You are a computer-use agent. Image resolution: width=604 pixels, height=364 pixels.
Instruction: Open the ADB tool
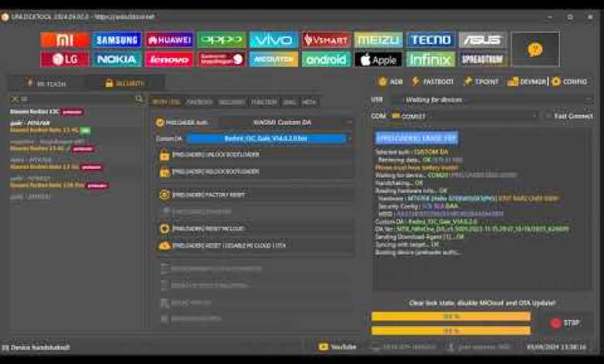tap(390, 81)
